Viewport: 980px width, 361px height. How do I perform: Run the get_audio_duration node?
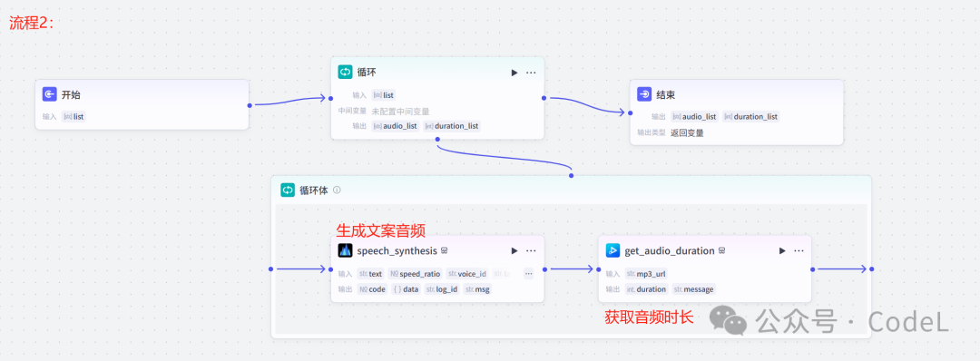pyautogui.click(x=782, y=250)
